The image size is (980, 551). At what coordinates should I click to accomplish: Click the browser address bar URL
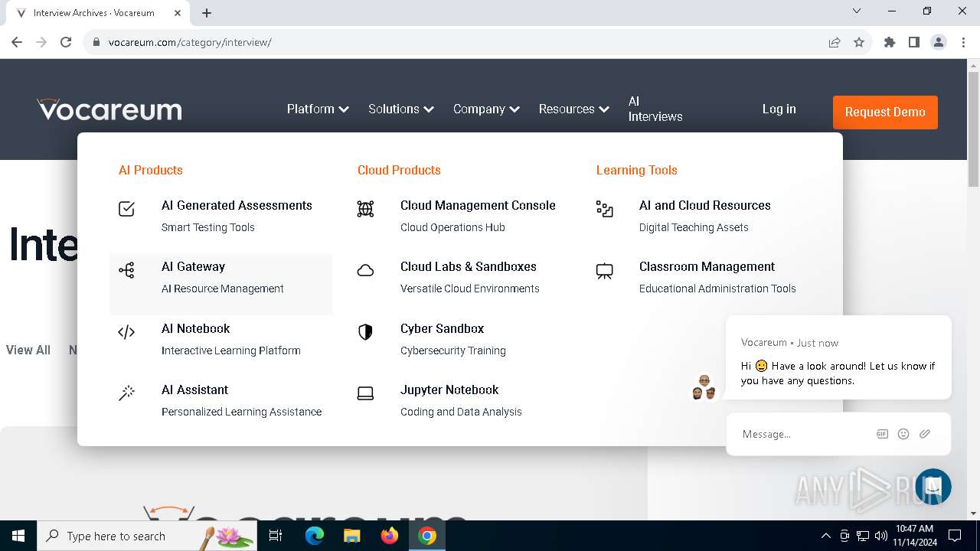click(x=190, y=42)
